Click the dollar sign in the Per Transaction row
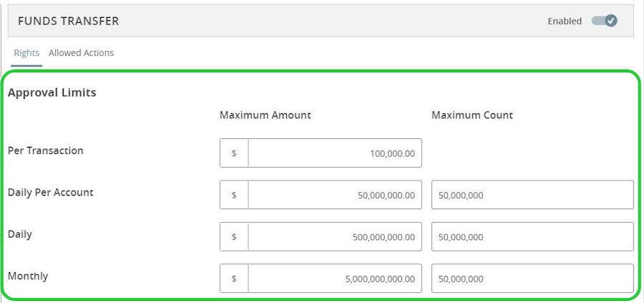Viewport: 644px width, 303px height. point(234,153)
